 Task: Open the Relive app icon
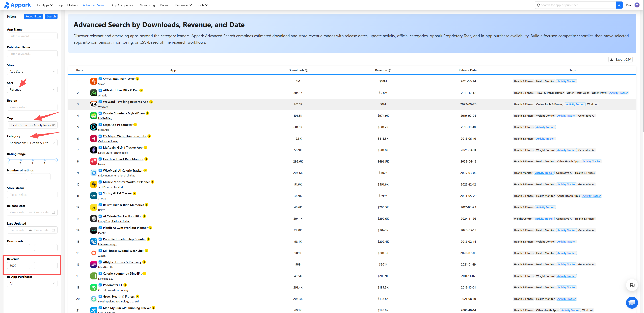94,207
